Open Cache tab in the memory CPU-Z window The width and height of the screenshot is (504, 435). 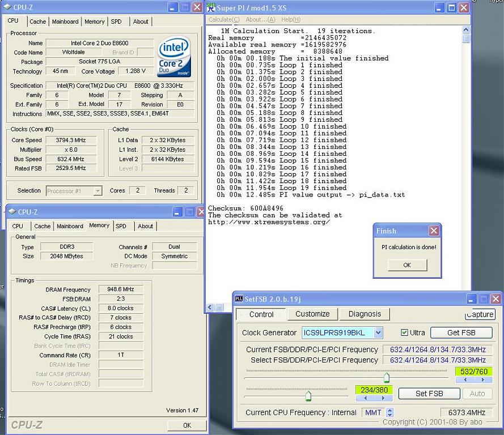(43, 226)
